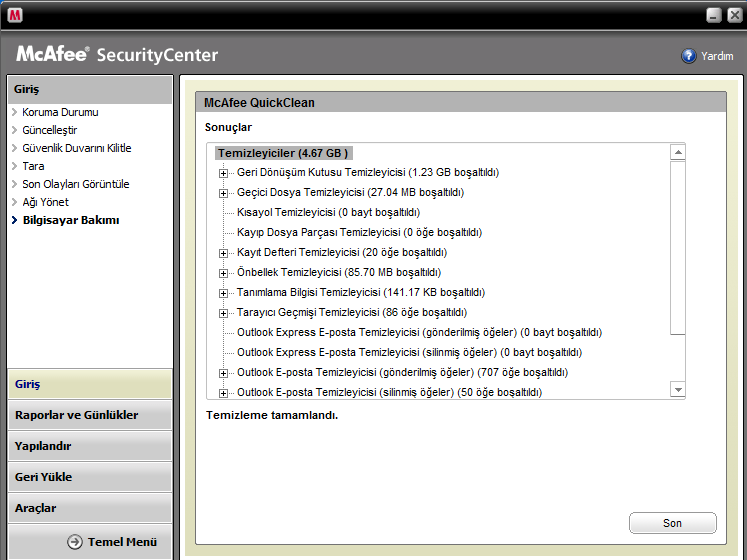The image size is (747, 560).
Task: Open Güncelleştir link in sidebar
Action: coord(50,130)
